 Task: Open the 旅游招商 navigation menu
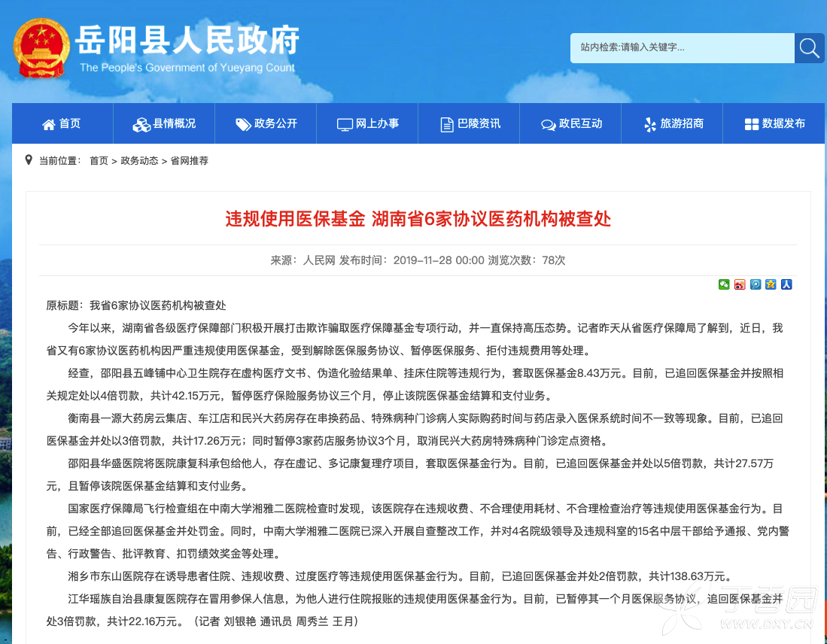click(672, 123)
